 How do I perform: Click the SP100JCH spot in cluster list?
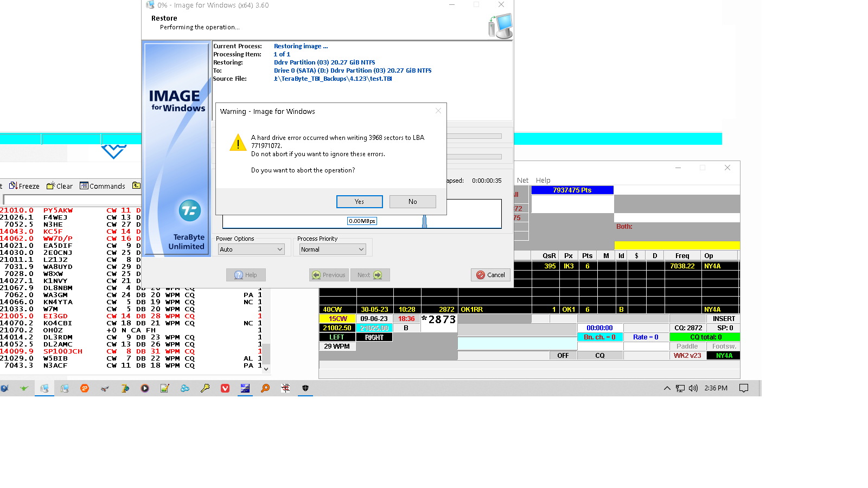63,351
